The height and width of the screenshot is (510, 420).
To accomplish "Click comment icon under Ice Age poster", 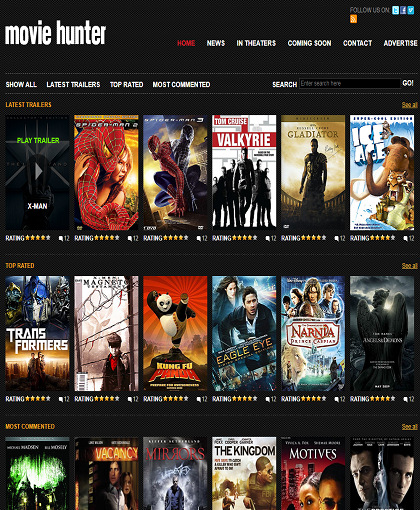I will click(406, 238).
